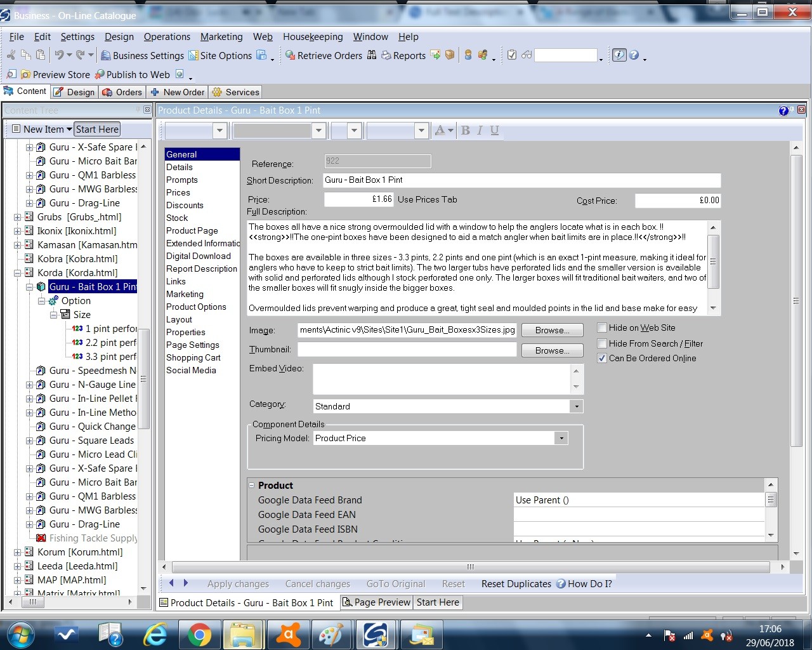This screenshot has width=812, height=650.
Task: Tick Hide From Search / Filter checkbox
Action: click(602, 343)
